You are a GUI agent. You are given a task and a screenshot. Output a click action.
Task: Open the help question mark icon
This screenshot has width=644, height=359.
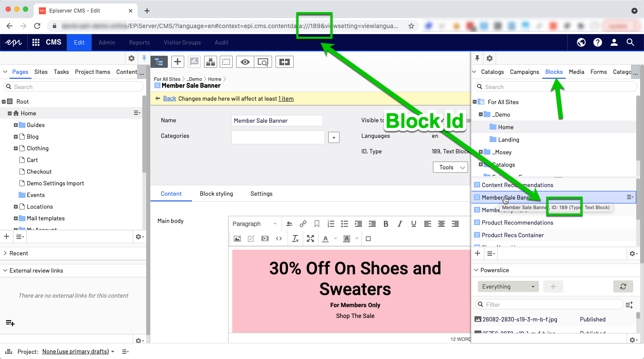pos(598,42)
